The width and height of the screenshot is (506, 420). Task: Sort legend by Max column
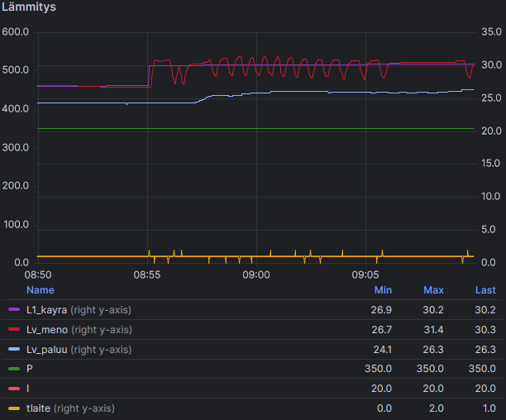433,290
